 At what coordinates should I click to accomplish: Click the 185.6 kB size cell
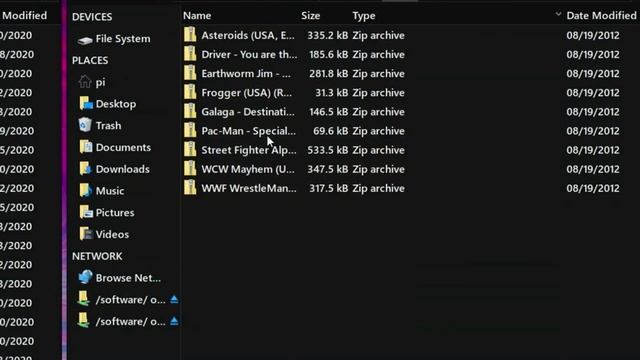coord(329,55)
